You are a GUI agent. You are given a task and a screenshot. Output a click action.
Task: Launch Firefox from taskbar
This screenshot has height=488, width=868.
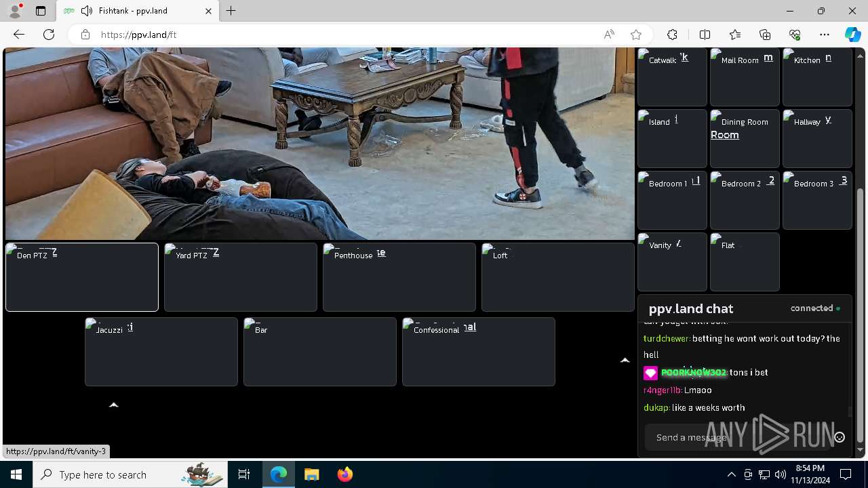click(345, 474)
